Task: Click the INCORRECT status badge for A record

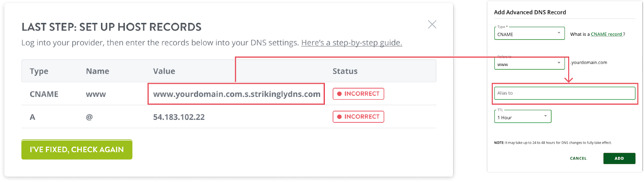Action: (358, 117)
